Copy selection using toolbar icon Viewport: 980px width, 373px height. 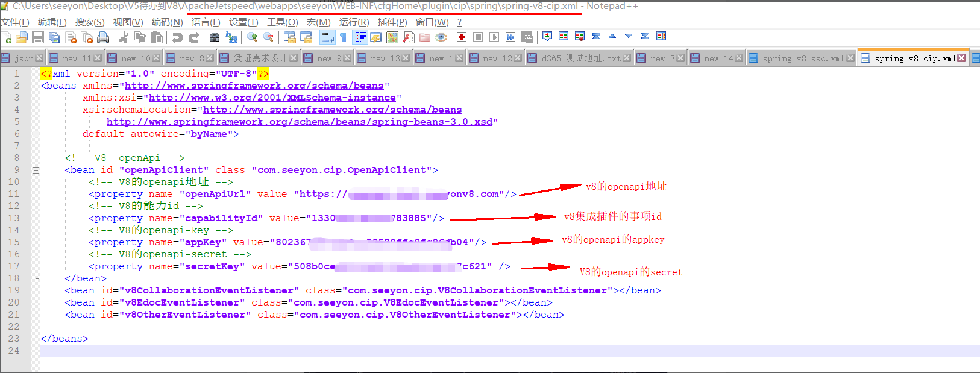[x=140, y=37]
